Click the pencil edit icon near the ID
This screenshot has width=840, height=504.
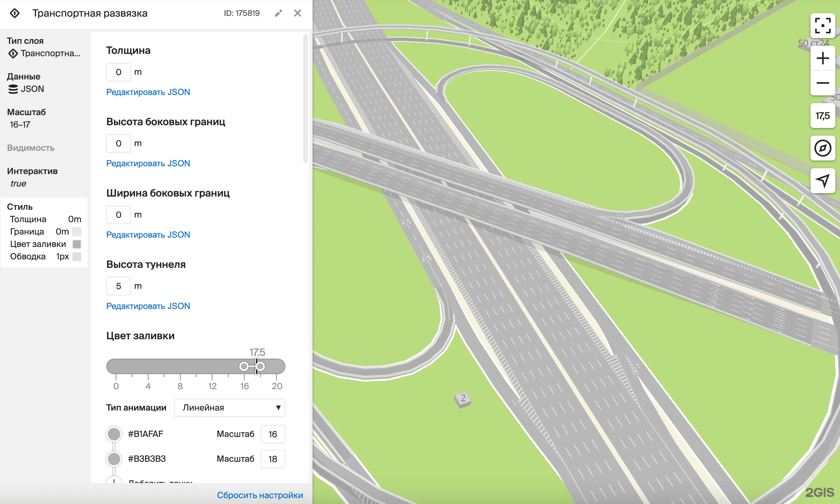click(x=278, y=14)
